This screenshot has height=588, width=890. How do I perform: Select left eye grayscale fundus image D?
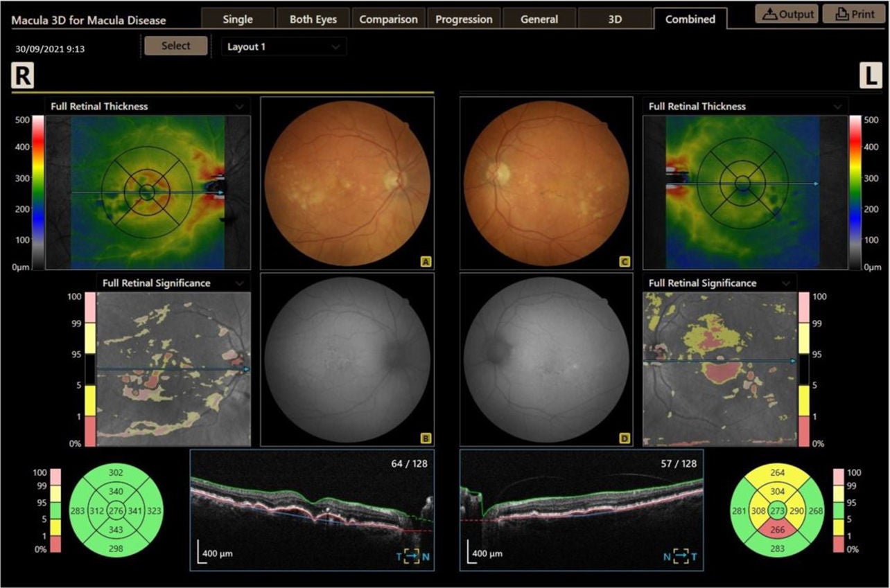pos(547,359)
